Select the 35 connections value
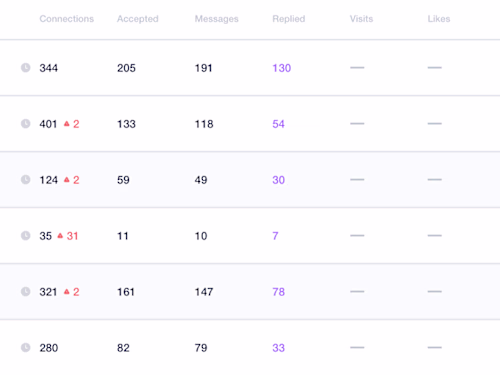Image resolution: width=500 pixels, height=375 pixels. [x=46, y=236]
